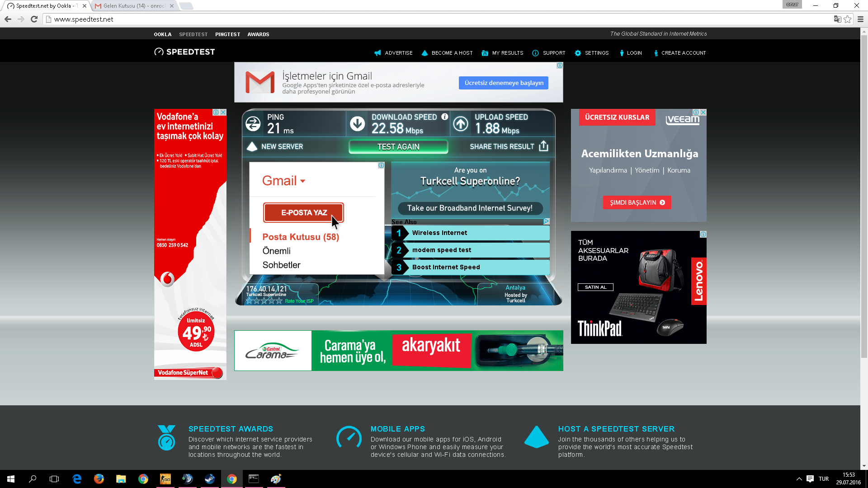
Task: Open Microsoft Edge from the taskbar
Action: 77,479
